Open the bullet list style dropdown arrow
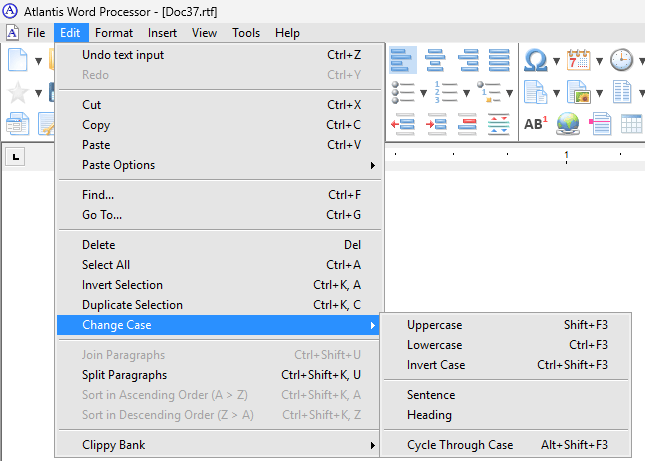 tap(423, 92)
